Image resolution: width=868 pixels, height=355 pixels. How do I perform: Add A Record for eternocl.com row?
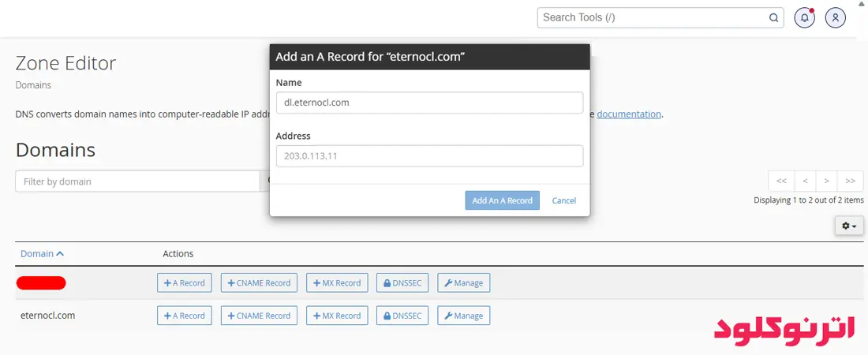(x=185, y=316)
